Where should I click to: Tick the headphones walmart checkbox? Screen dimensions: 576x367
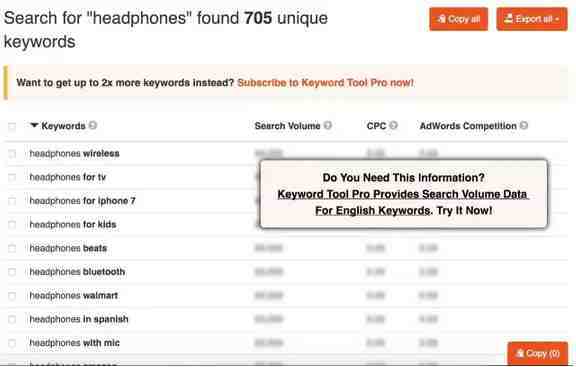point(12,296)
